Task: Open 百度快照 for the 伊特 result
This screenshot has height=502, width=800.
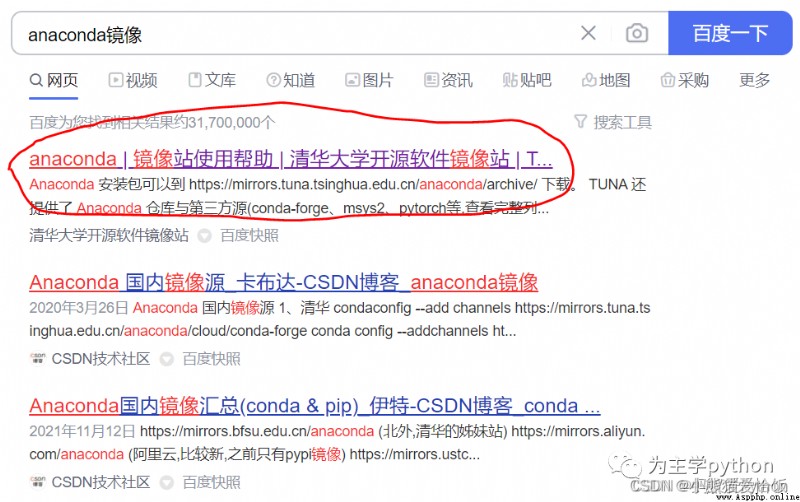Action: pos(211,482)
